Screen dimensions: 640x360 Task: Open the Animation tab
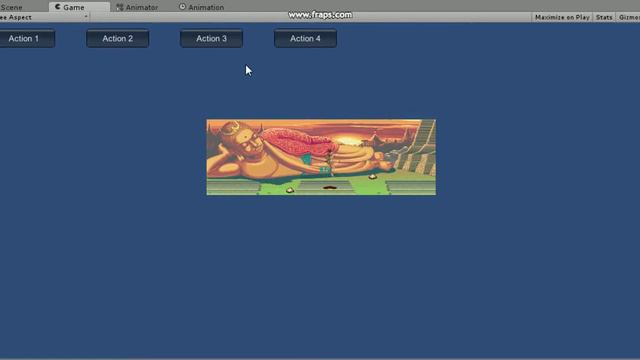(202, 7)
